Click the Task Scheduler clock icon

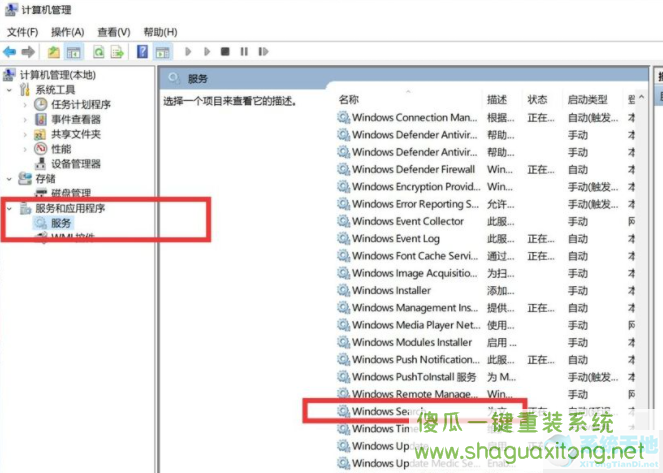[x=41, y=104]
